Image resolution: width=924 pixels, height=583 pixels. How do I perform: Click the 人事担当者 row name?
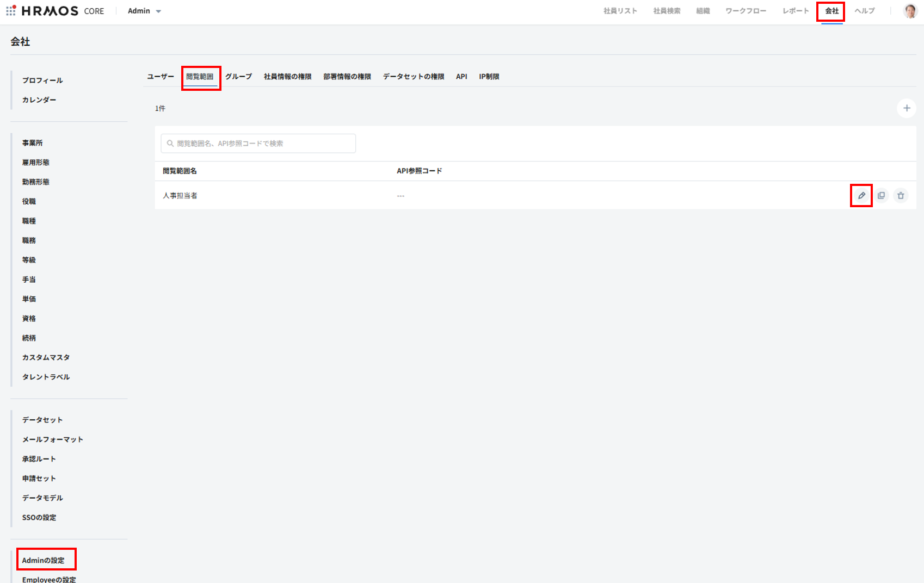(180, 196)
